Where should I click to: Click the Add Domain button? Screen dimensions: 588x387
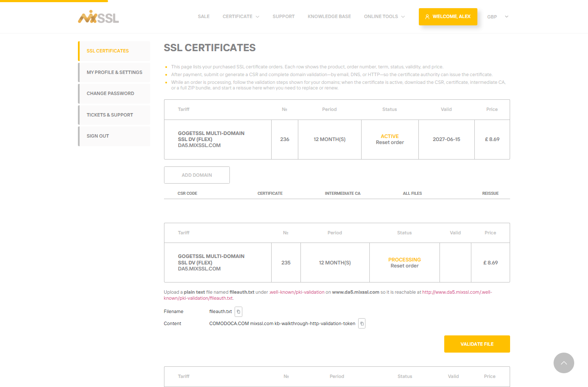(197, 175)
